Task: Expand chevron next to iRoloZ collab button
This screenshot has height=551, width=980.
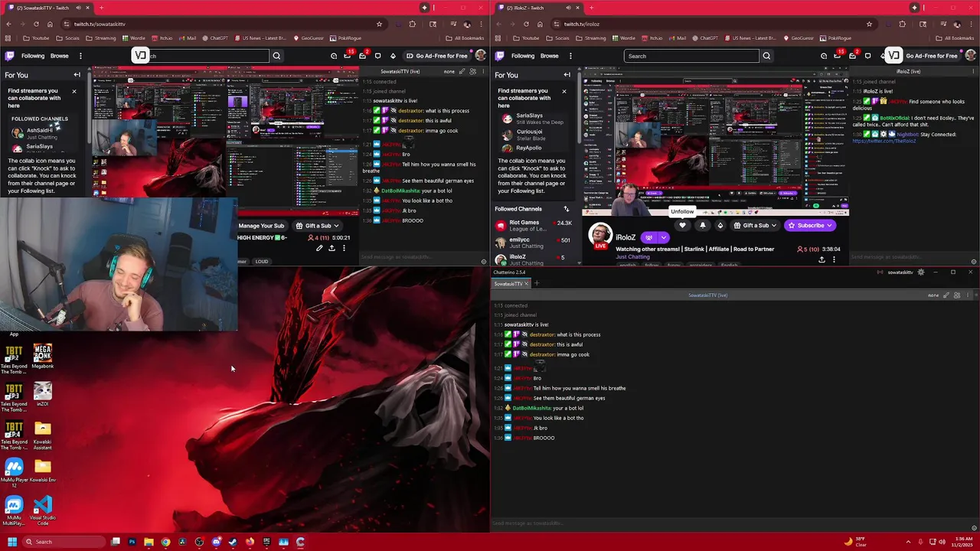Action: [x=663, y=238]
